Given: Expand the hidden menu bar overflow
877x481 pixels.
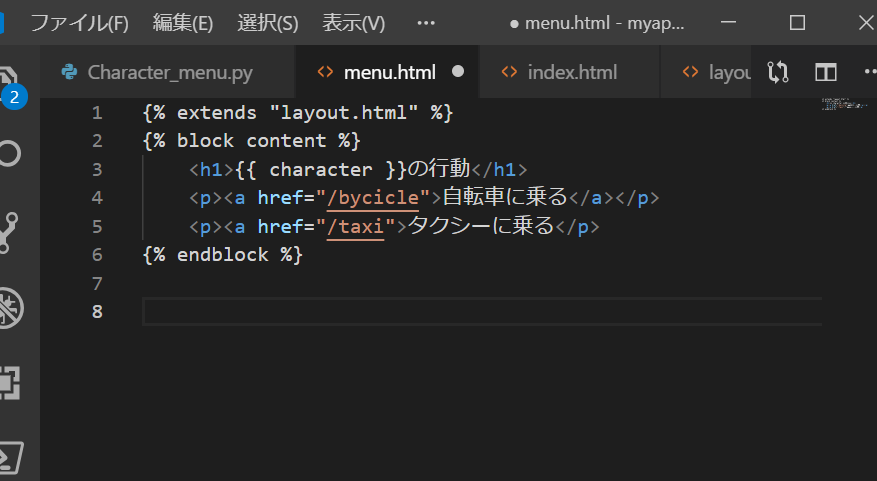Looking at the screenshot, I should point(426,23).
